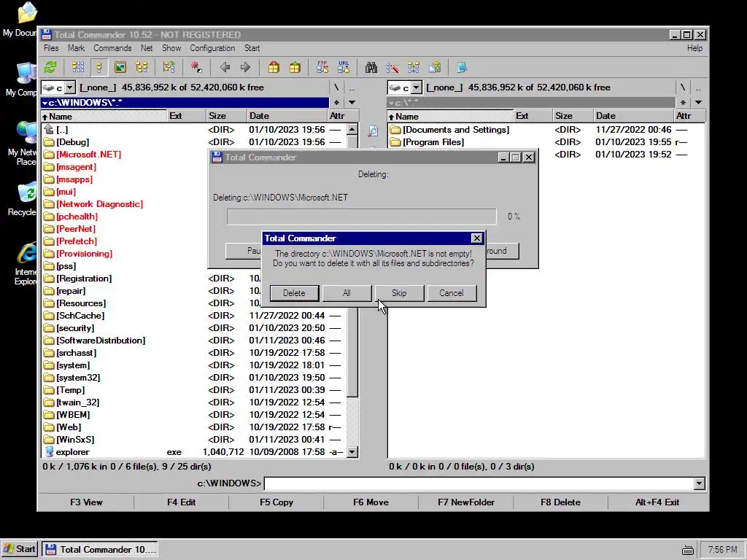Expand the command line history dropdown

pyautogui.click(x=699, y=483)
